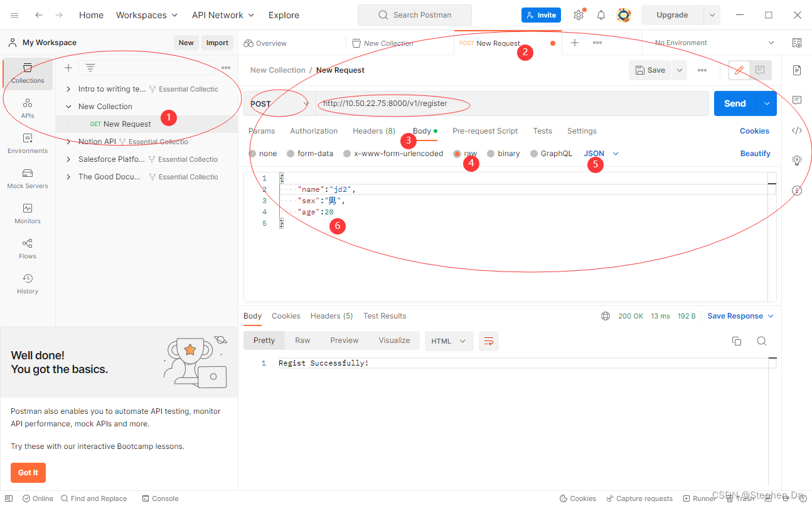Screen dimensions: 812x506
Task: Open the Save button arrow dropdown
Action: [x=680, y=70]
